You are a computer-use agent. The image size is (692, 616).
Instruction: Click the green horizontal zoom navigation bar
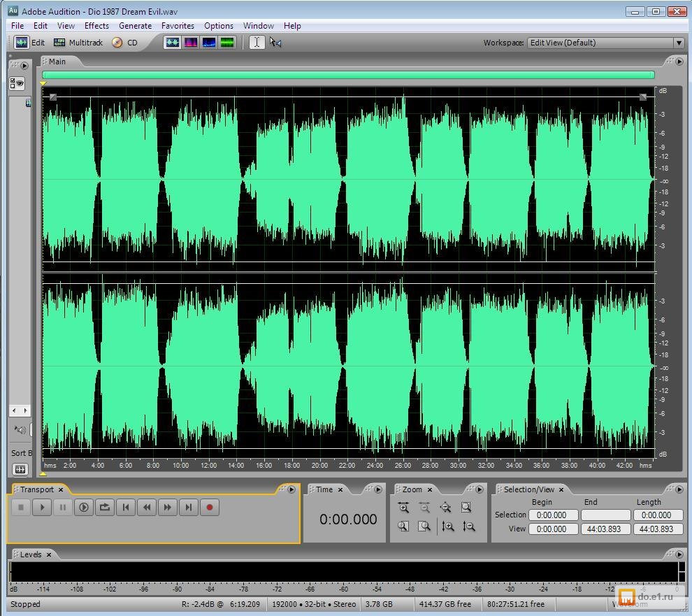pyautogui.click(x=348, y=75)
